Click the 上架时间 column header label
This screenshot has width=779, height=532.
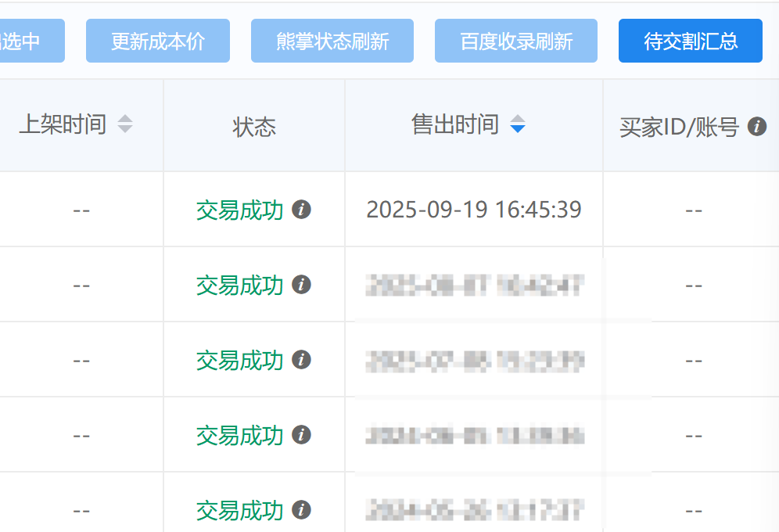[63, 124]
